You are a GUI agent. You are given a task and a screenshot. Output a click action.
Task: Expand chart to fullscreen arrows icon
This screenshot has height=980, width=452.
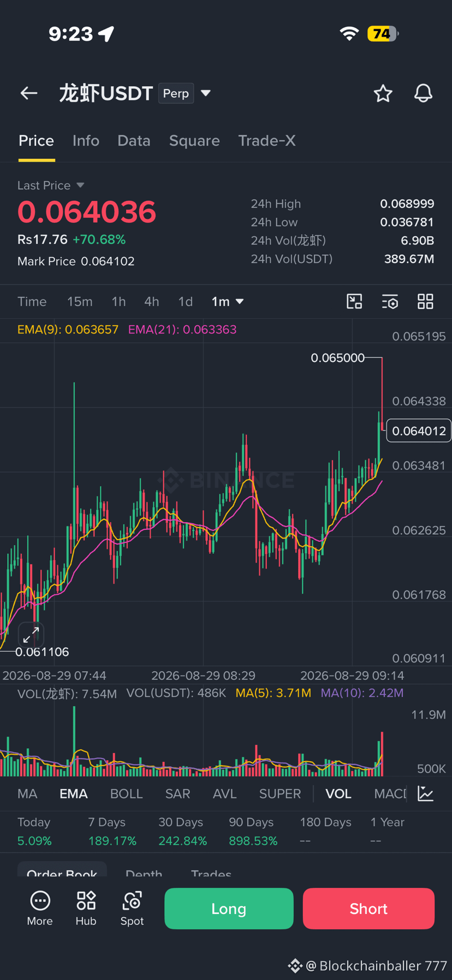tap(31, 635)
